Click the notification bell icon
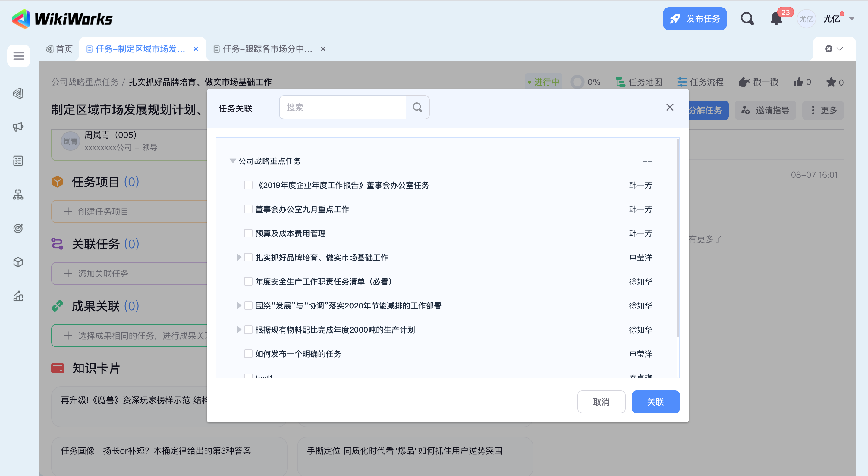Viewport: 868px width, 476px height. click(x=776, y=19)
